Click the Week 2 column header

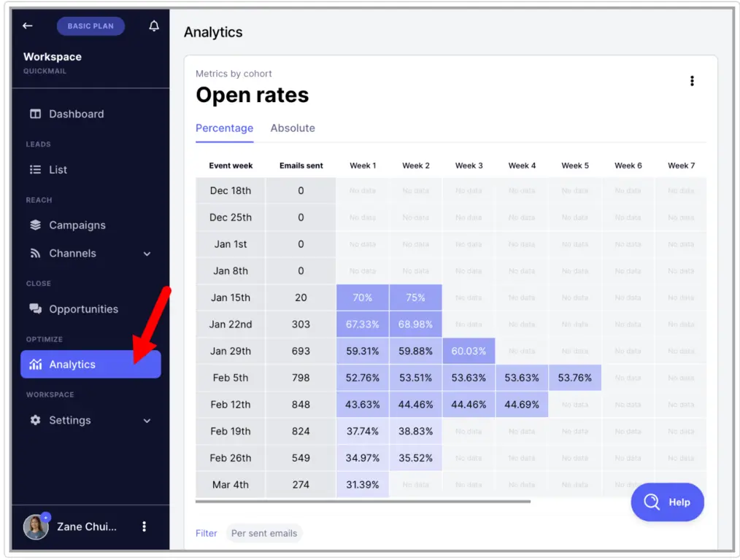[x=416, y=166]
